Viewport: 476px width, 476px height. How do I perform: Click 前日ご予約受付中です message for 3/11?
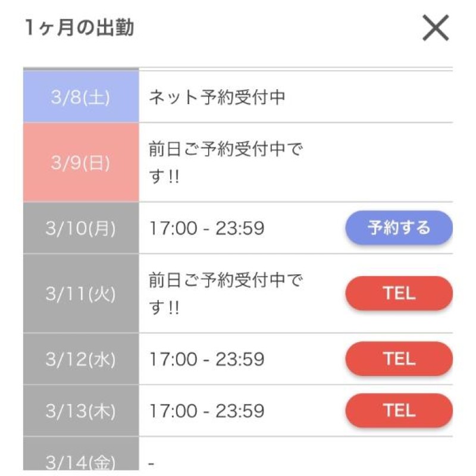point(226,293)
